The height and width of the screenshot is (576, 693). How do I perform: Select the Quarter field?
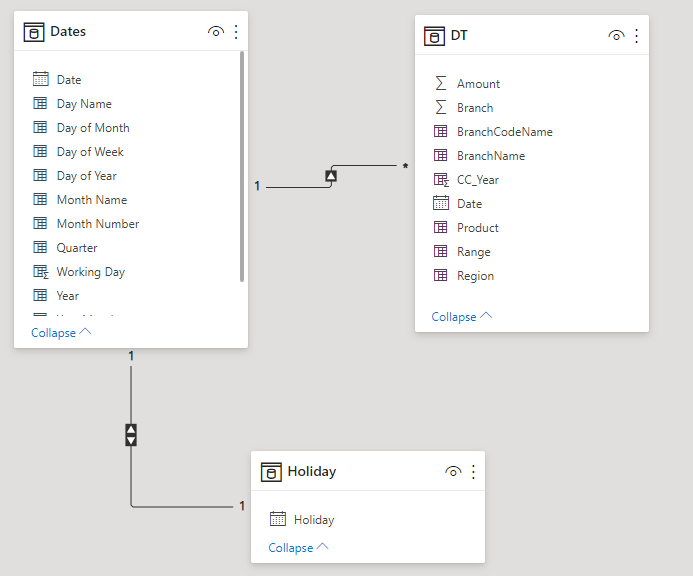(x=77, y=248)
